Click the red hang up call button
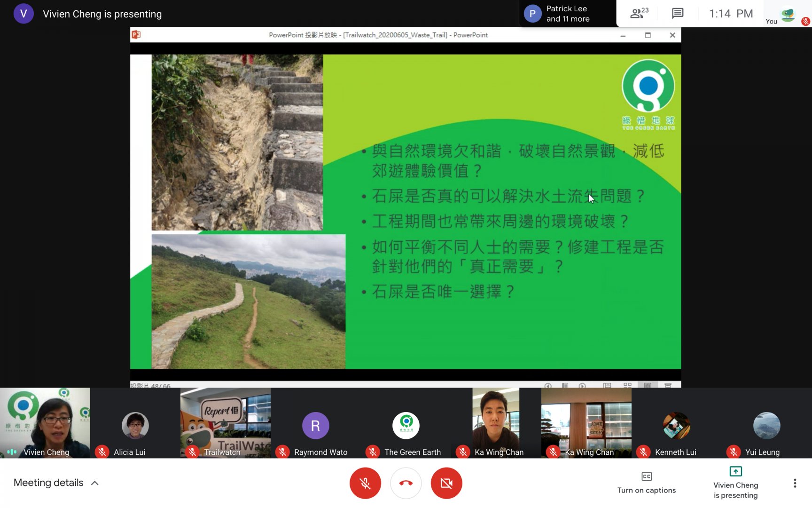812x508 pixels. coord(406,483)
